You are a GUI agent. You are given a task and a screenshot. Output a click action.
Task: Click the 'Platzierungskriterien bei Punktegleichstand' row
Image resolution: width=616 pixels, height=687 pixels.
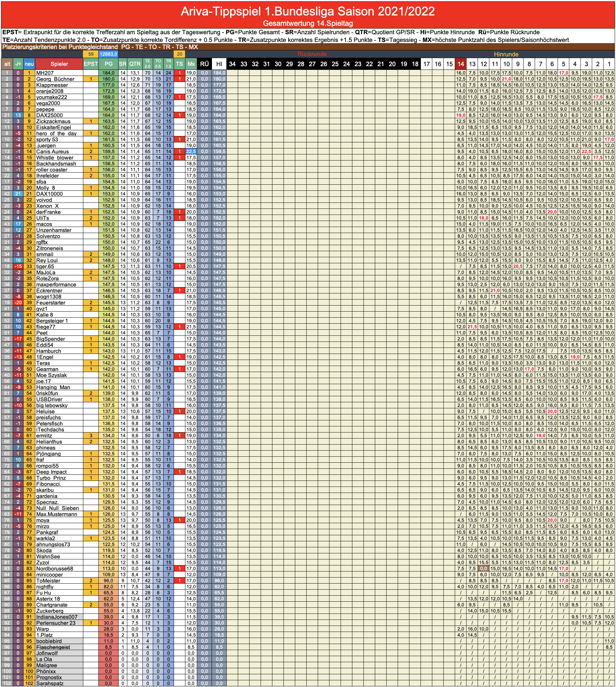[308, 47]
